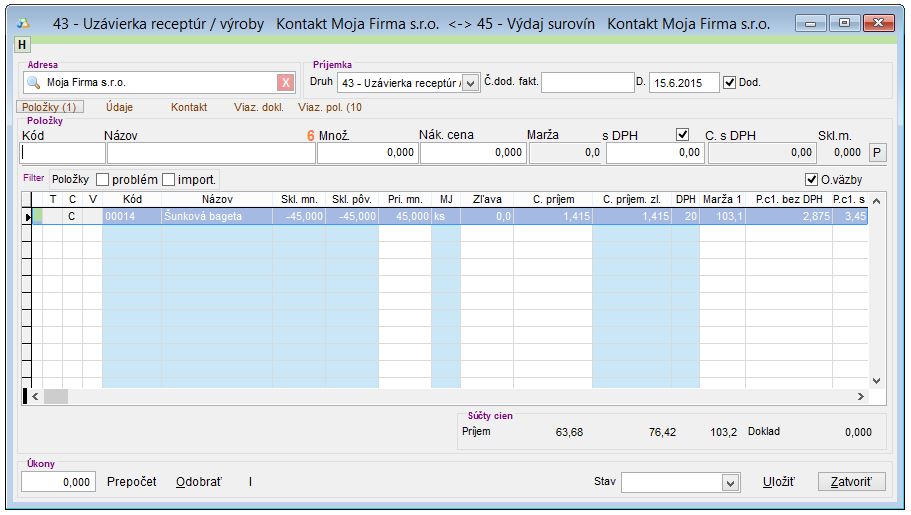This screenshot has width=911, height=515.
Task: Click the horizontal scrollbar thumb in the table
Action: tap(55, 397)
